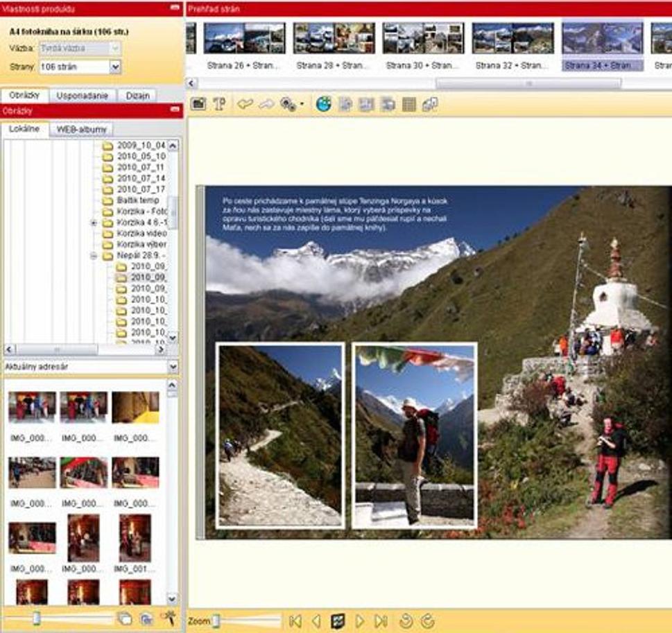Redo the last undone action
This screenshot has width=672, height=633.
tap(266, 104)
